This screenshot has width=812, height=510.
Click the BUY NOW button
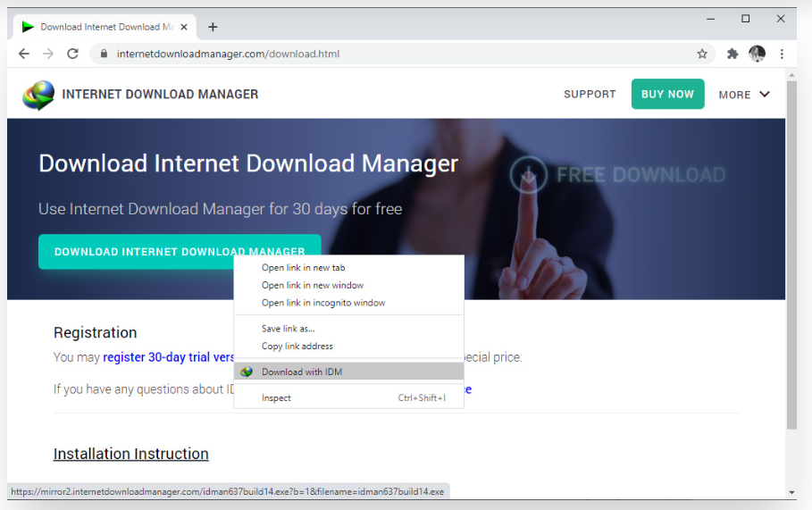[667, 94]
